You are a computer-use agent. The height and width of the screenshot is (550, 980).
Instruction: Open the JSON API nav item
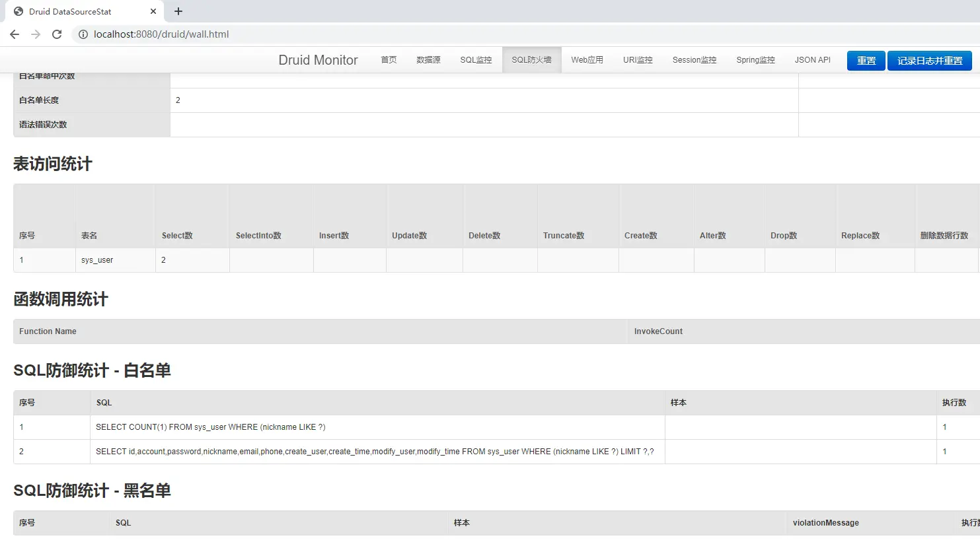click(812, 60)
